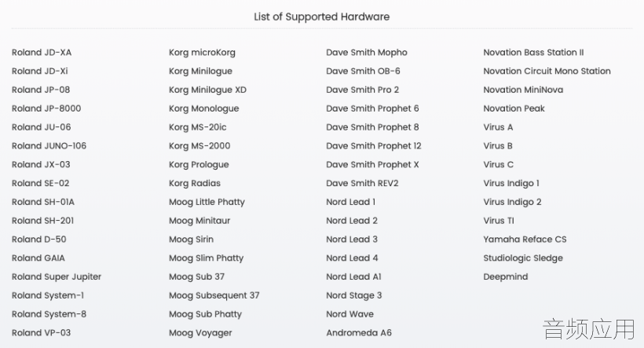Click Korg Minilogue XD text
The image size is (644, 348).
pos(207,90)
